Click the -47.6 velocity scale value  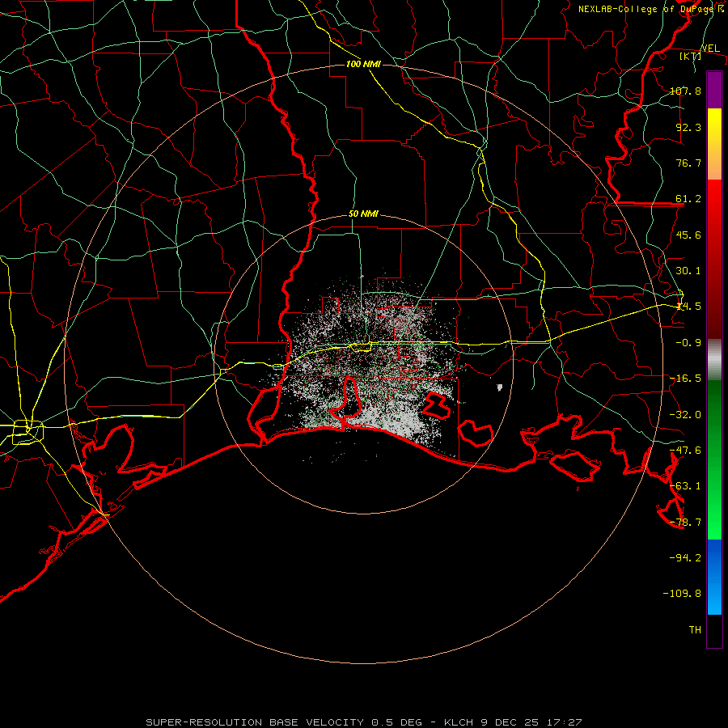point(685,451)
